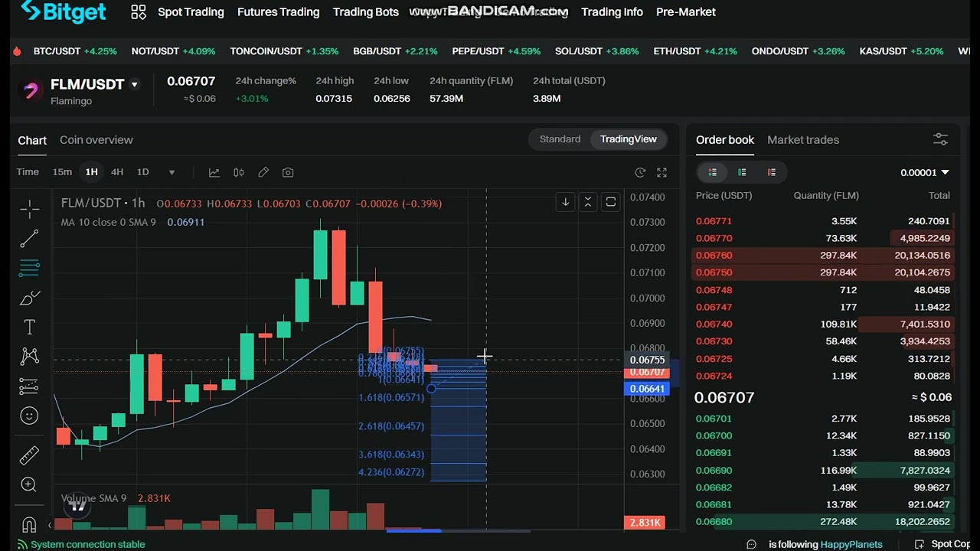
Task: Select the 1H time interval
Action: pyautogui.click(x=91, y=172)
